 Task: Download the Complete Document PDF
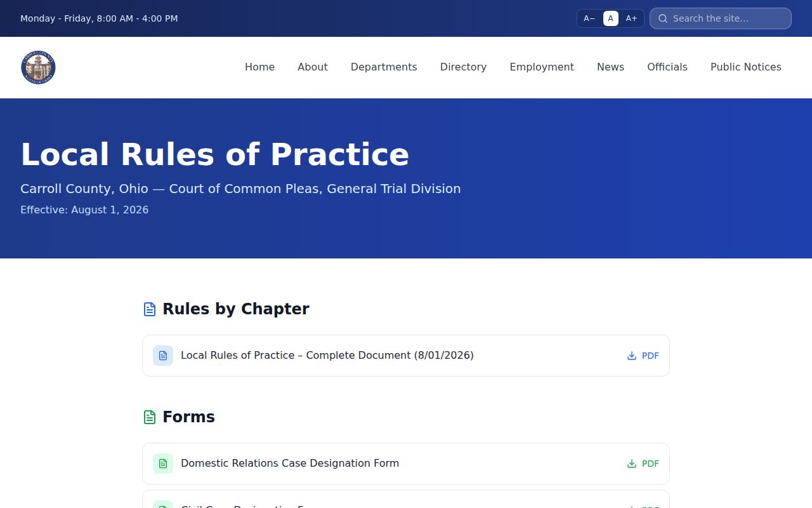coord(643,356)
